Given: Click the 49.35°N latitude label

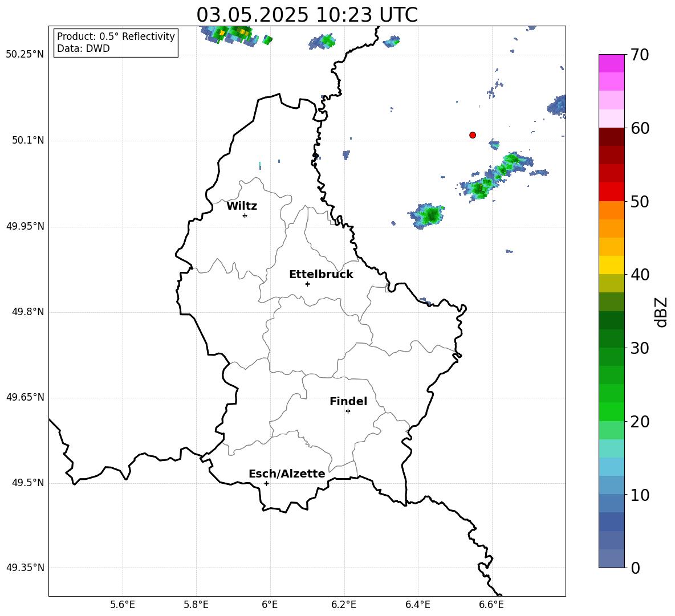Looking at the screenshot, I should pyautogui.click(x=25, y=568).
